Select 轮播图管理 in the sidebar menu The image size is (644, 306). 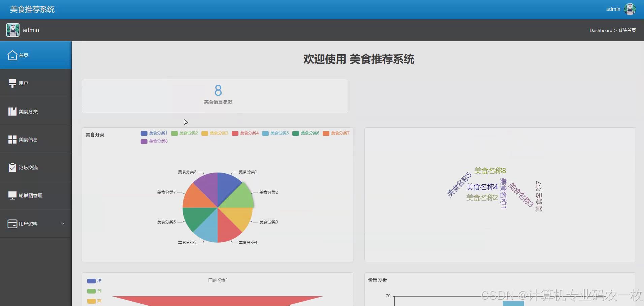click(x=30, y=195)
